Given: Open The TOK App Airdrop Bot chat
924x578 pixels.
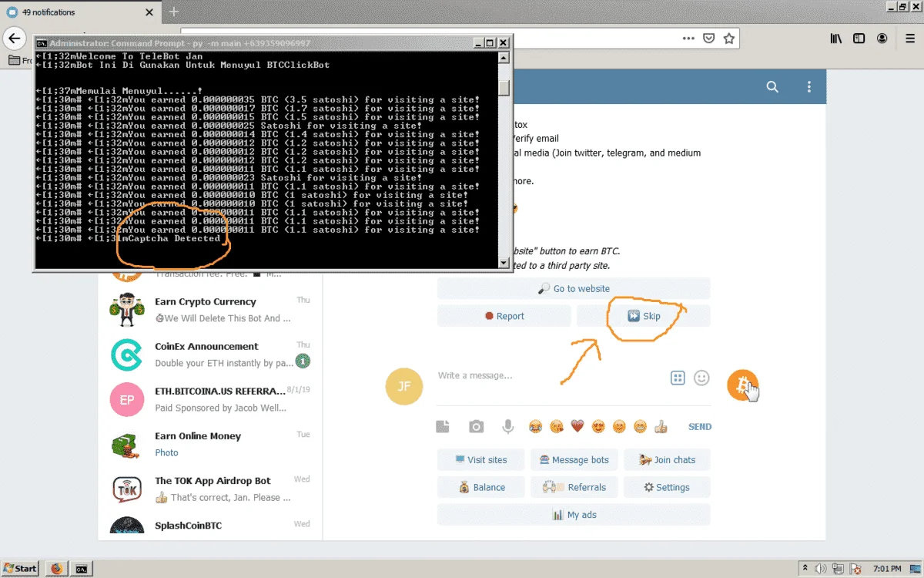Looking at the screenshot, I should point(210,488).
